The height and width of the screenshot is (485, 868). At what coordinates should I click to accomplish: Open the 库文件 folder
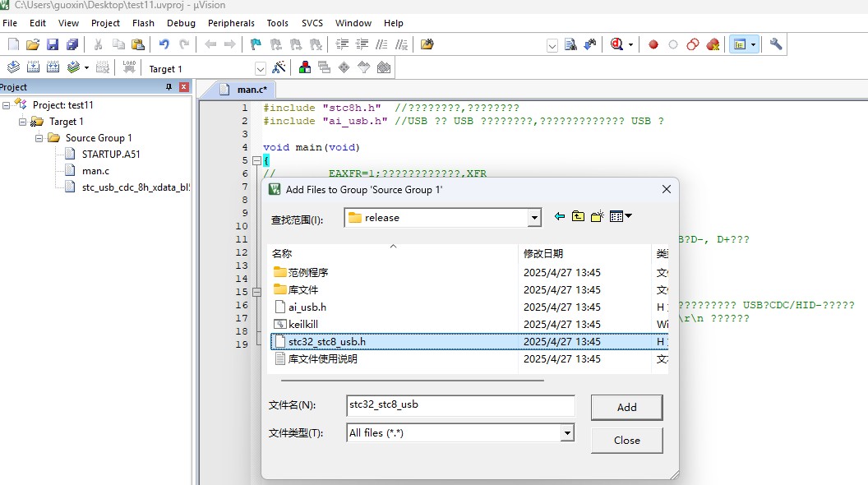click(x=303, y=289)
